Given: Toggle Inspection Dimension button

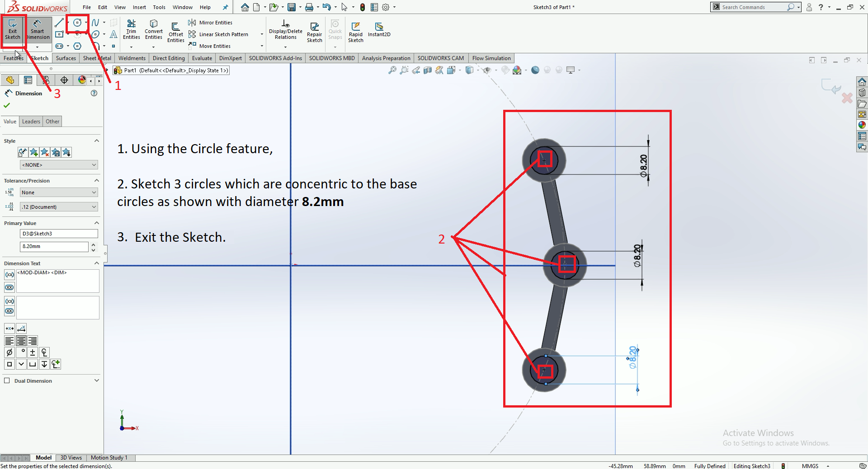Looking at the screenshot, I should (x=9, y=287).
